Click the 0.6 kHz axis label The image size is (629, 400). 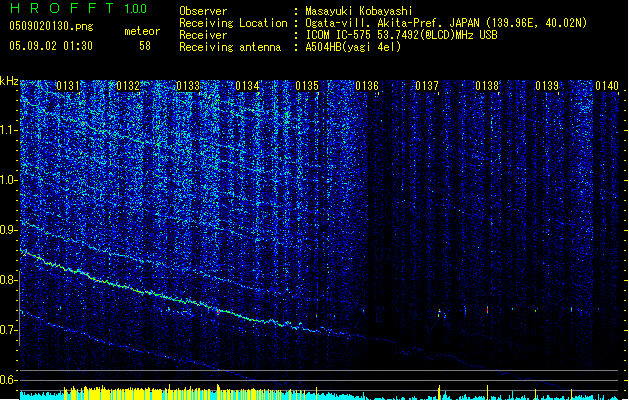[x=9, y=380]
